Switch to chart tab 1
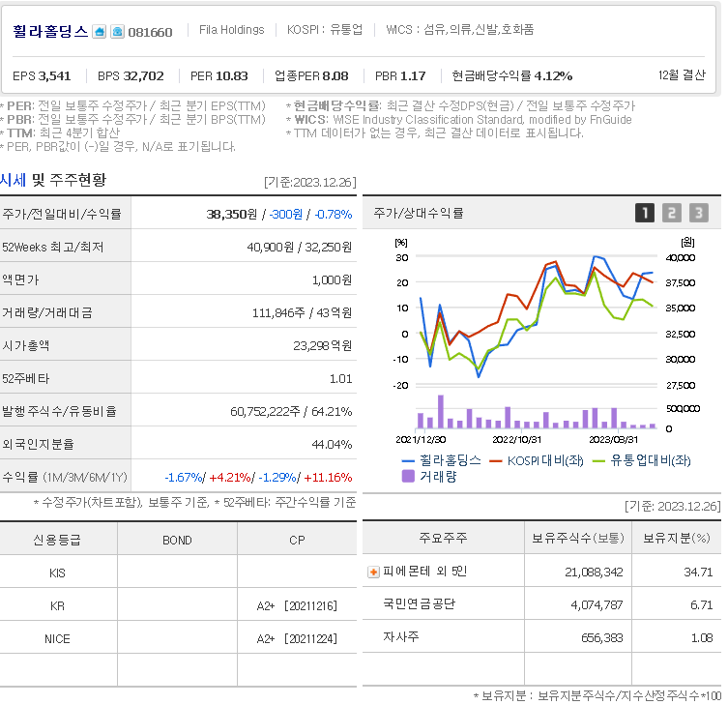This screenshot has width=728, height=705. tap(645, 213)
